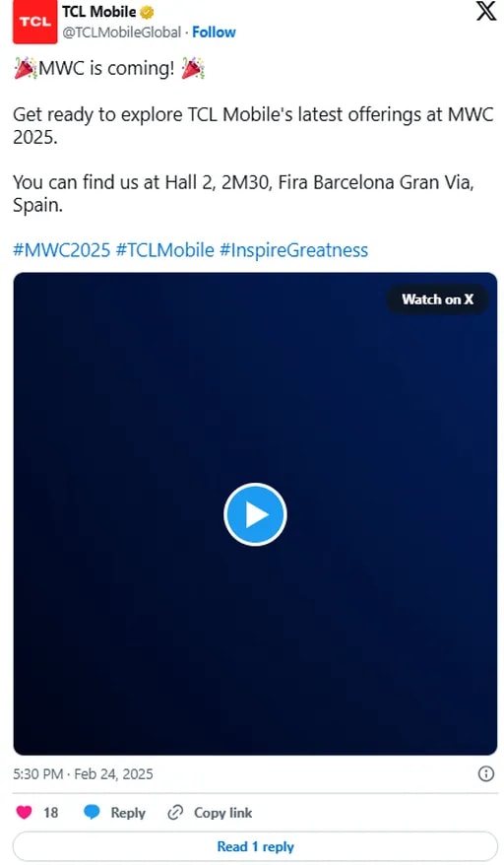The image size is (504, 865).
Task: Open the TCL red logo avatar
Action: (x=34, y=22)
